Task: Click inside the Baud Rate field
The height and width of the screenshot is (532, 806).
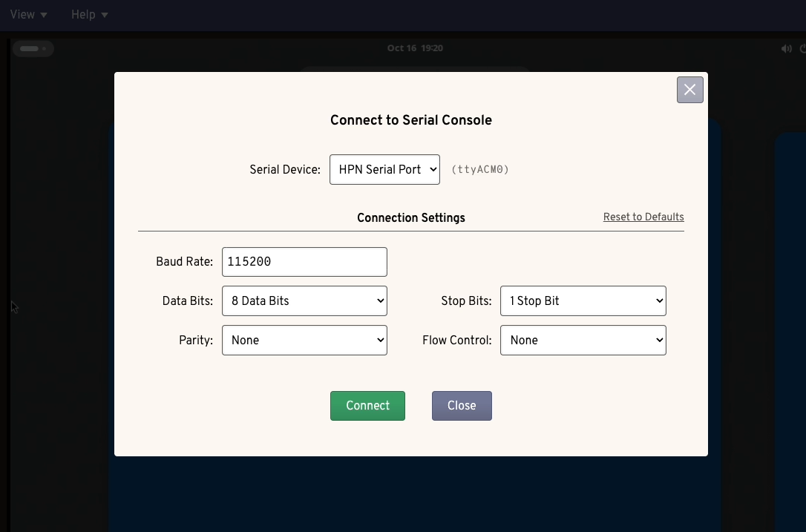Action: pyautogui.click(x=304, y=261)
